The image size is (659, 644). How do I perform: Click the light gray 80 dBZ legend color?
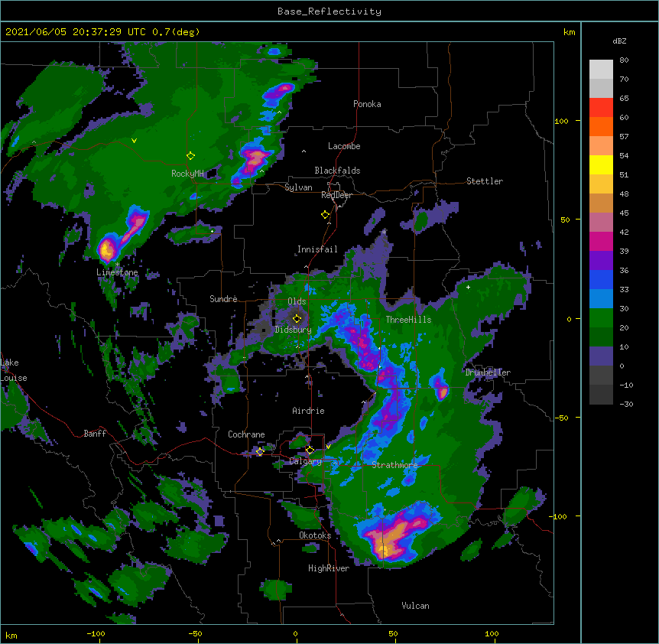(x=601, y=70)
